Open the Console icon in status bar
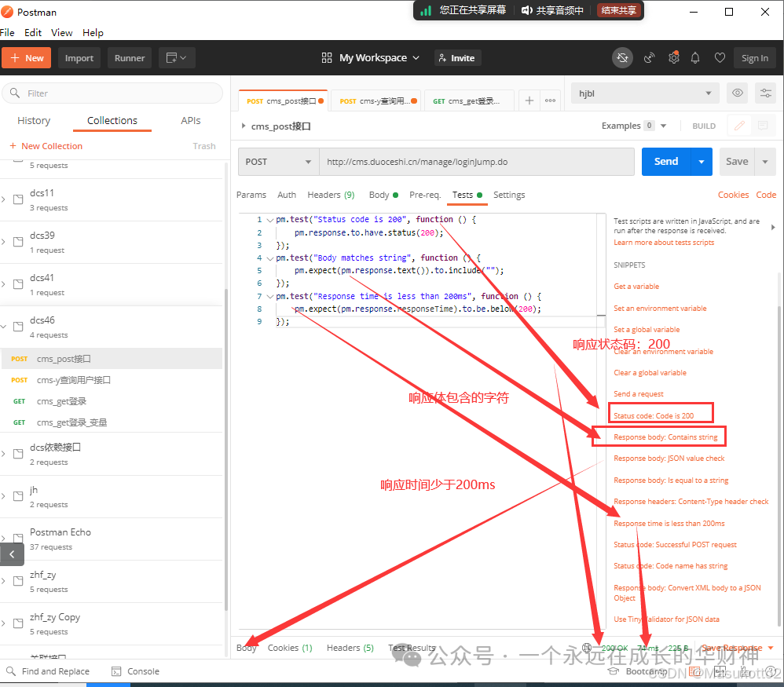784x687 pixels. point(116,671)
